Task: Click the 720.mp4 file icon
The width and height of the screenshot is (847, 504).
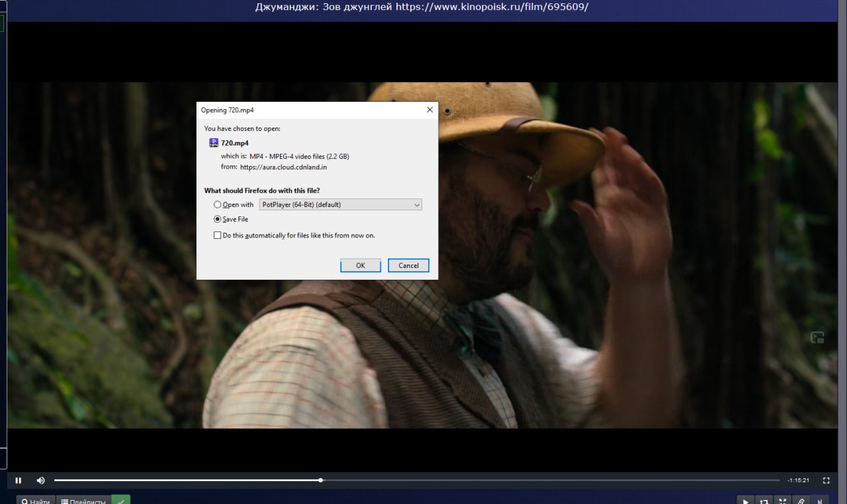Action: 214,143
